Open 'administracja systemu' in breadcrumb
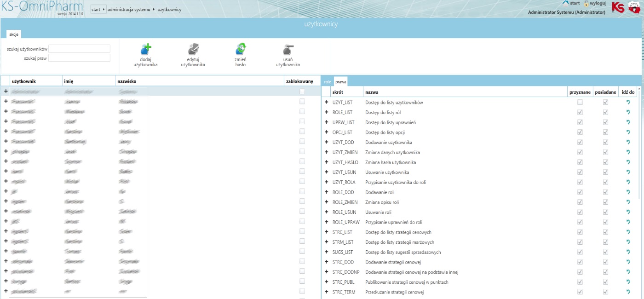Viewport: 644px width, 299px height. click(x=129, y=9)
